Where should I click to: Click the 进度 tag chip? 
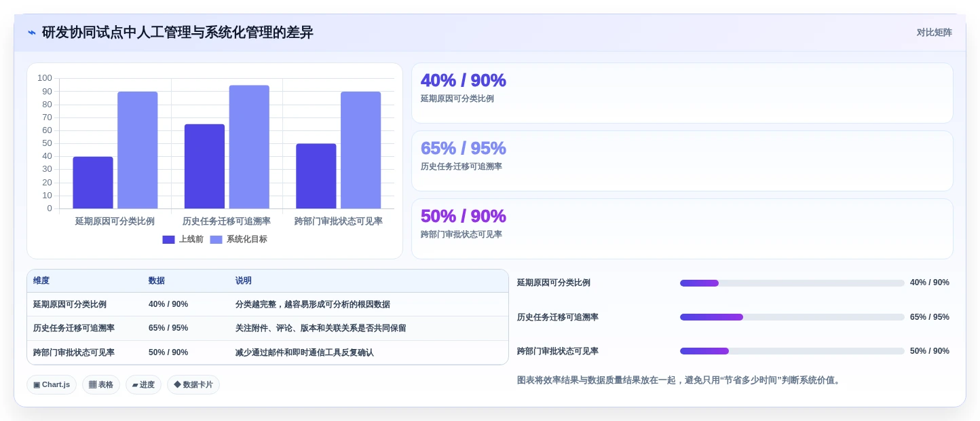(143, 384)
